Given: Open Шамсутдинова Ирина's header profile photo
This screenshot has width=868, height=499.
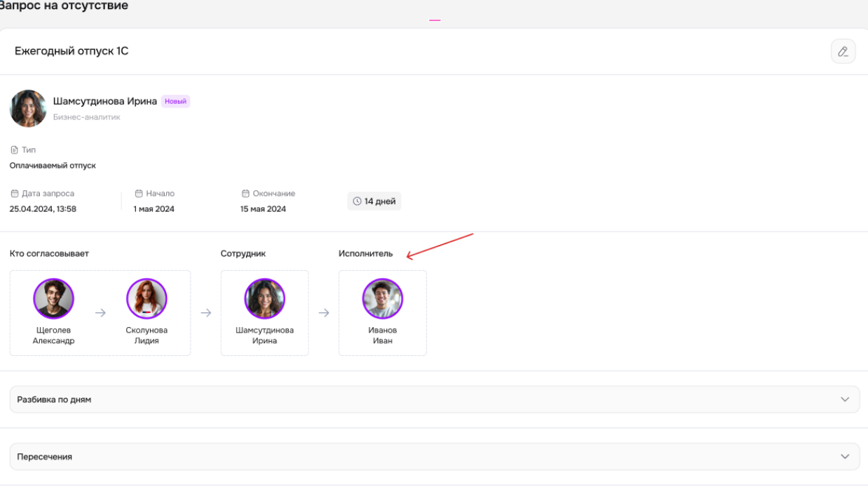Looking at the screenshot, I should click(28, 108).
